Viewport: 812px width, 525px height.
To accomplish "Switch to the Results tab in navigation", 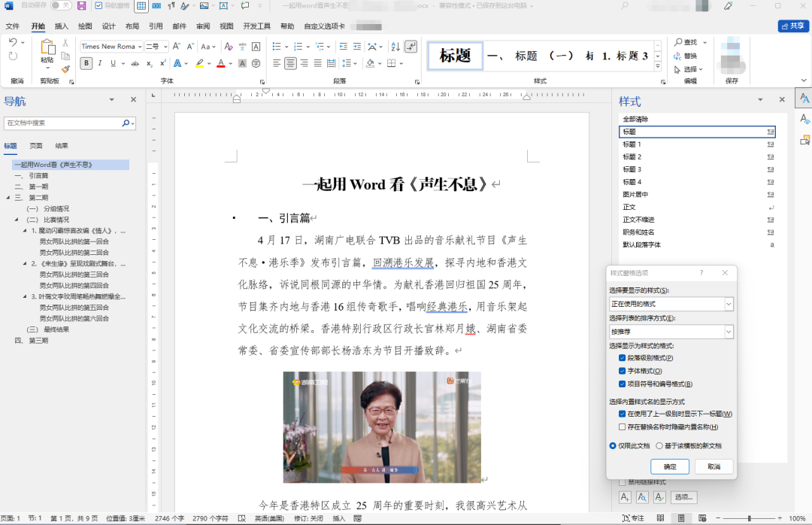I will click(62, 146).
